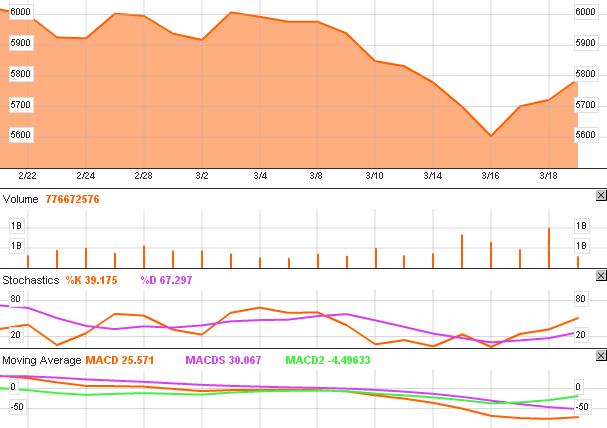This screenshot has height=428, width=607.
Task: Click the Stochastics panel title
Action: click(x=31, y=280)
